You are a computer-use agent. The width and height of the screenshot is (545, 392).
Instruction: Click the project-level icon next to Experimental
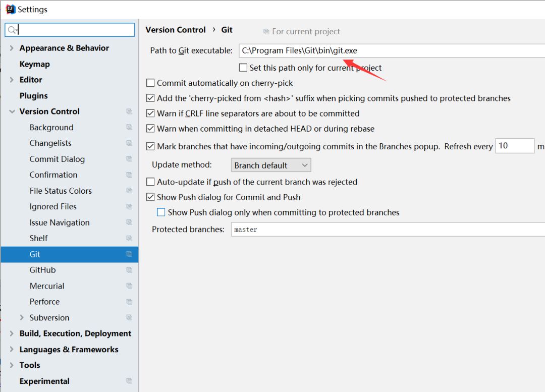click(129, 381)
